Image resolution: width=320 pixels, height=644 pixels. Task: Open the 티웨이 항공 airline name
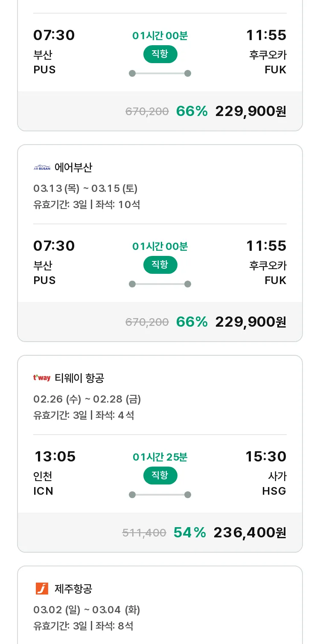79,378
